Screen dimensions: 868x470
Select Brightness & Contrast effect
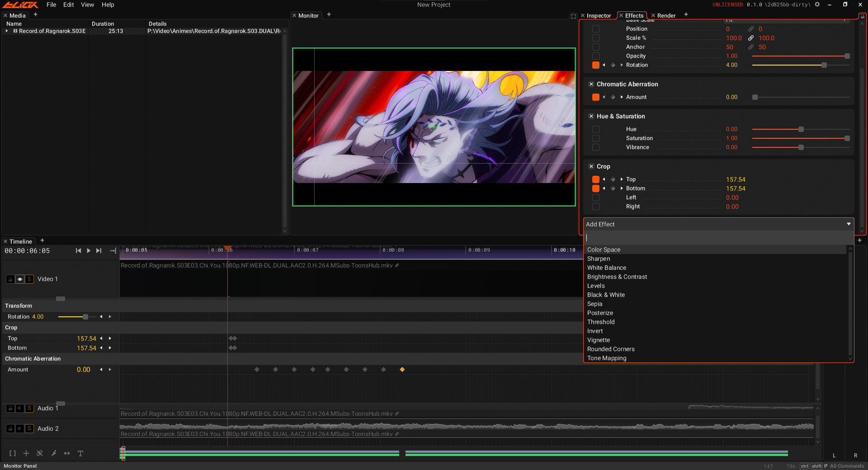717,277
